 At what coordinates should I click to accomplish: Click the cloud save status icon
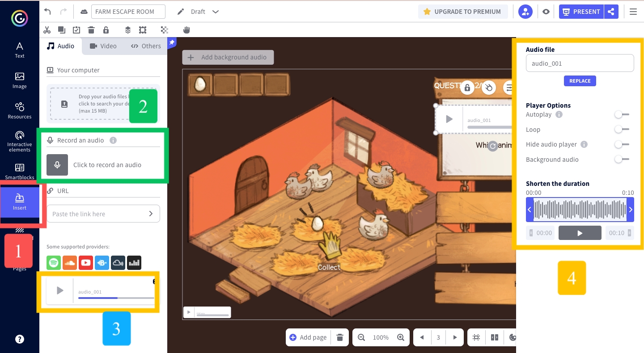click(84, 12)
